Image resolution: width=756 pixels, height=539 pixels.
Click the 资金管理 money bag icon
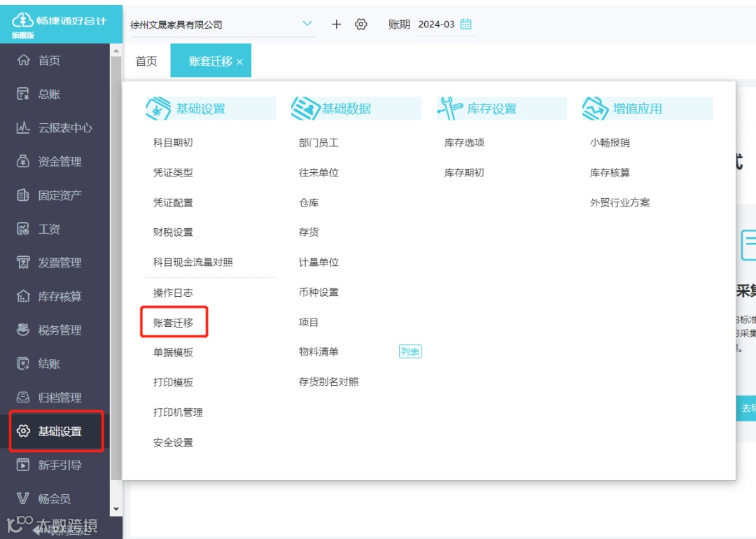pyautogui.click(x=23, y=161)
